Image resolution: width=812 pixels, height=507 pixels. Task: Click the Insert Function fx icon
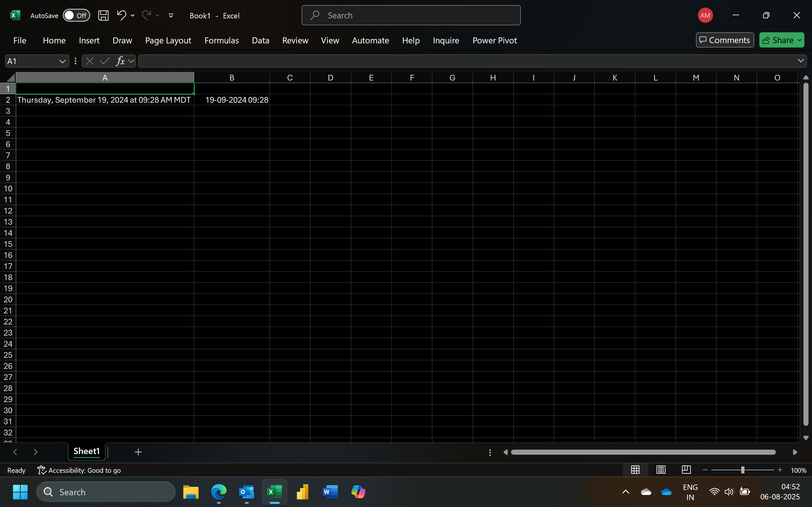point(121,61)
